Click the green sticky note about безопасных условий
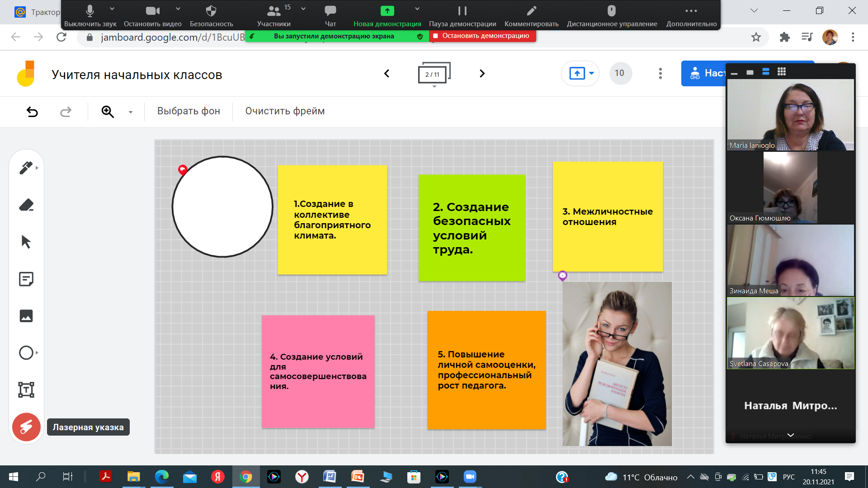 tap(472, 228)
